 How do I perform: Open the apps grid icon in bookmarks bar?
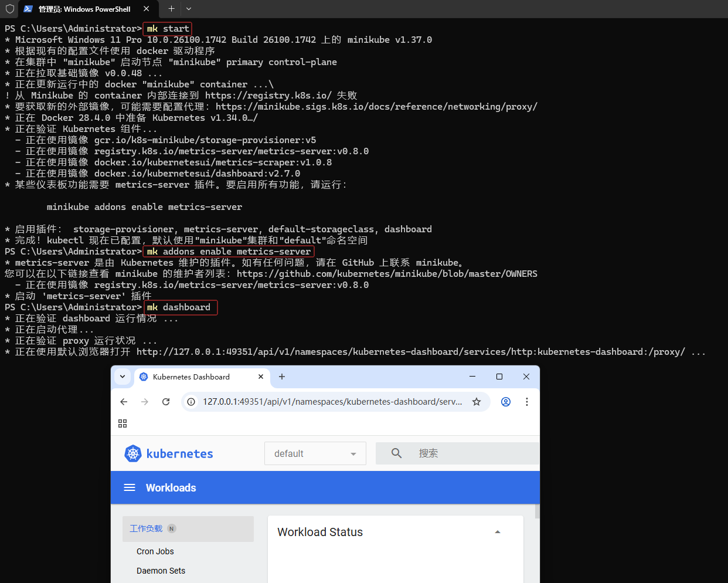point(123,423)
